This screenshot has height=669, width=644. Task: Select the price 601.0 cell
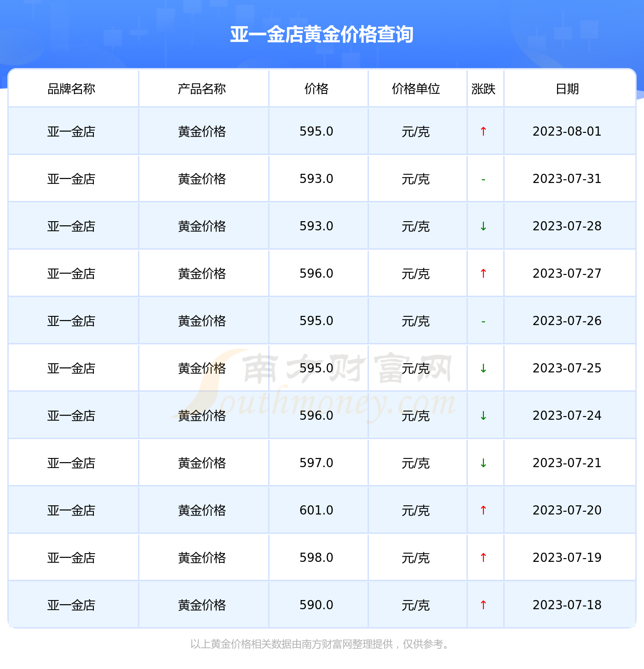tap(316, 510)
